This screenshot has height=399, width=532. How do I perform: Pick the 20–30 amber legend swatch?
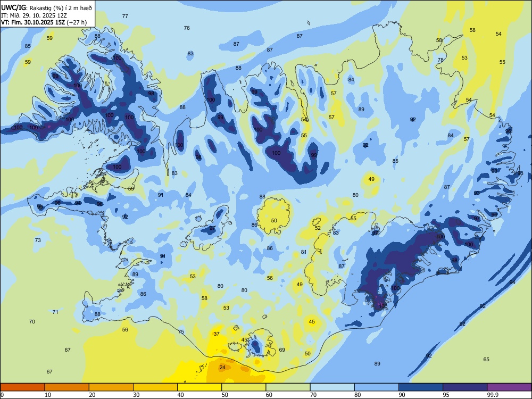(111, 387)
